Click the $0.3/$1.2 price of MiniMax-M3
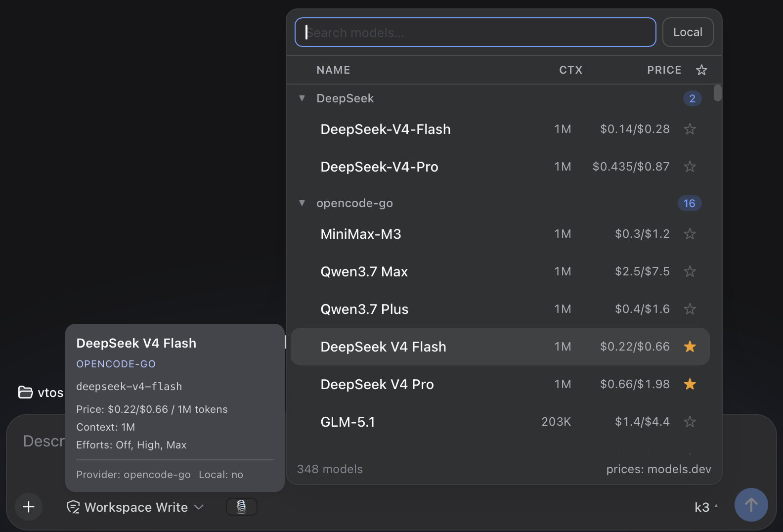783x532 pixels. click(x=642, y=234)
